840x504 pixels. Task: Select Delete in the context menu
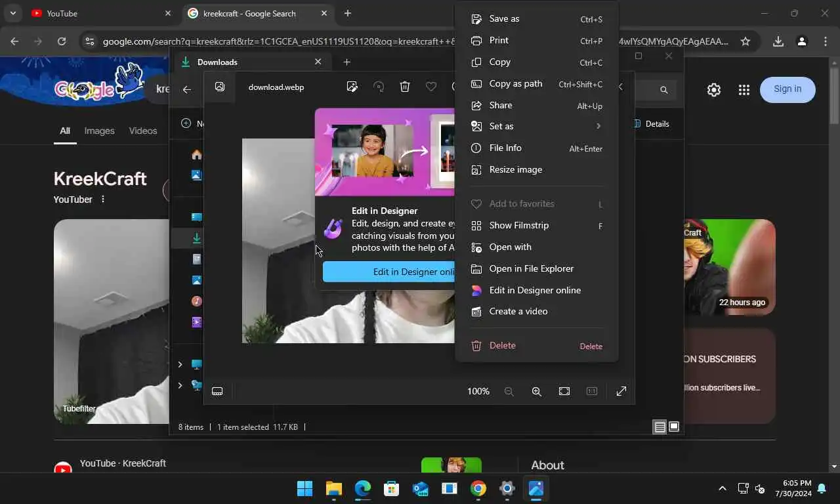(x=536, y=346)
